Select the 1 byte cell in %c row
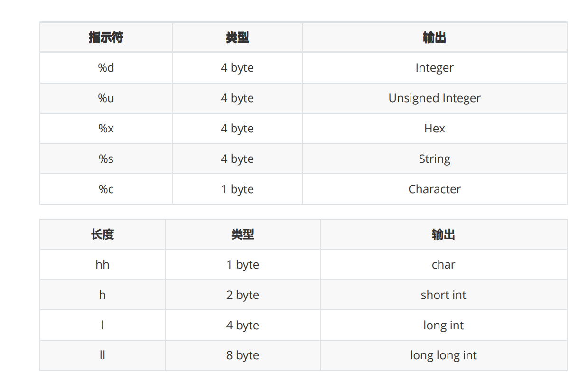 coord(237,189)
